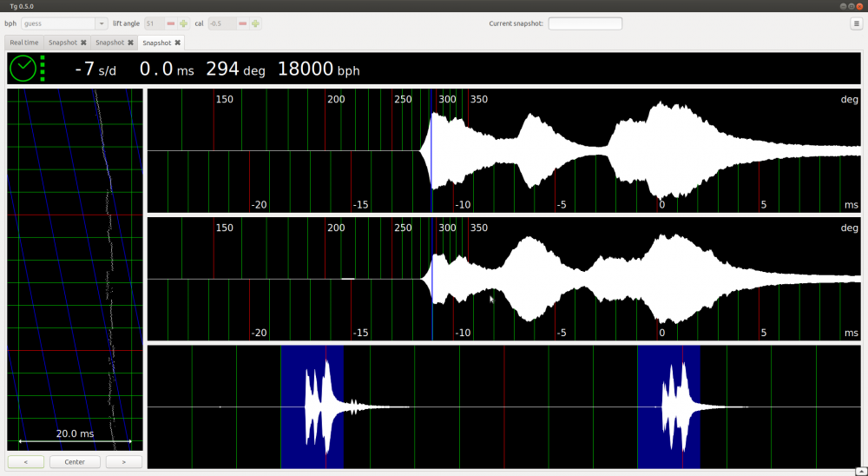Increase the cal value with plus button
The height and width of the screenshot is (476, 868).
pos(255,23)
